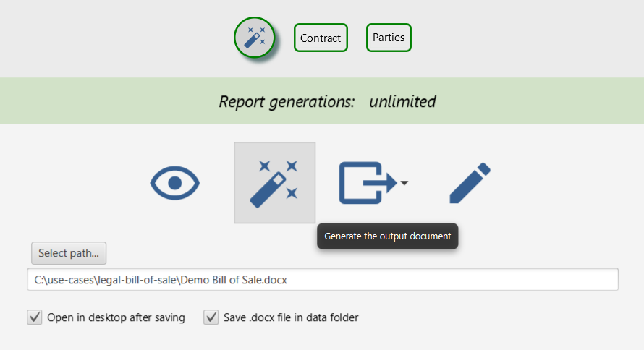Preview the document with the eye icon
The height and width of the screenshot is (350, 644).
click(x=175, y=183)
